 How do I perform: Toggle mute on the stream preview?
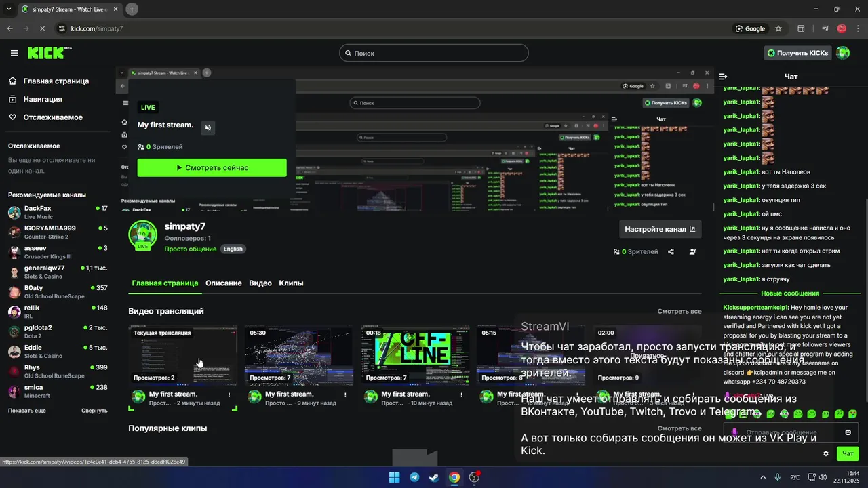tap(208, 127)
